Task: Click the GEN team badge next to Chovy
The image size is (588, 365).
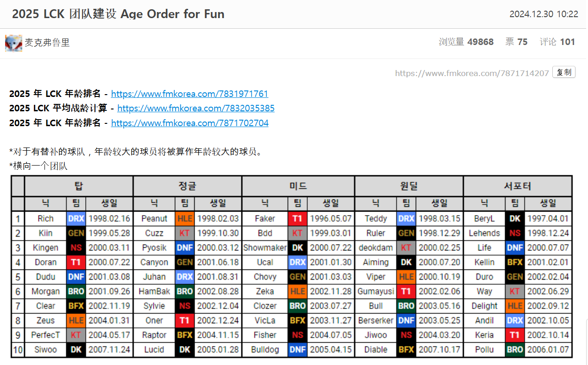Action: [x=297, y=277]
